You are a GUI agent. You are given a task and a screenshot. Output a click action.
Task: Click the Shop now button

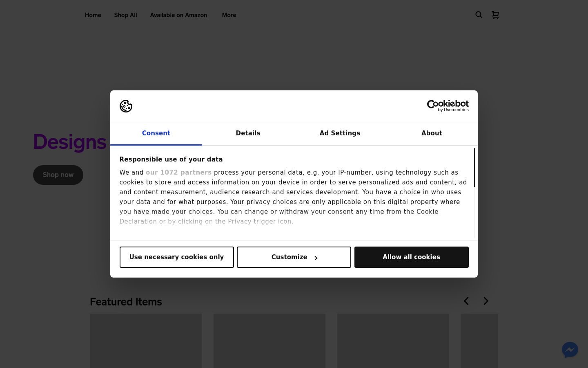(58, 175)
